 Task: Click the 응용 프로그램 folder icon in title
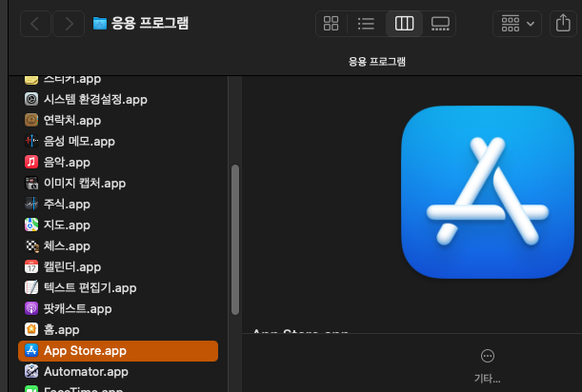(x=100, y=24)
